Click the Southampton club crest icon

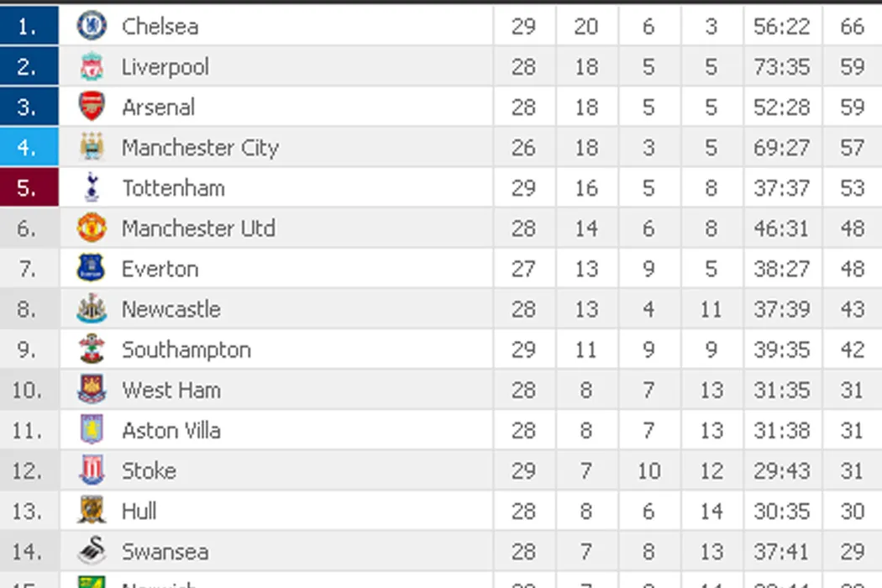click(x=91, y=349)
